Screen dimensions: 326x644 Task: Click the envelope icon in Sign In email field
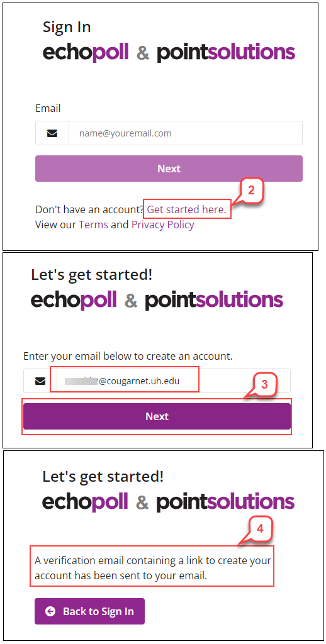(x=52, y=133)
